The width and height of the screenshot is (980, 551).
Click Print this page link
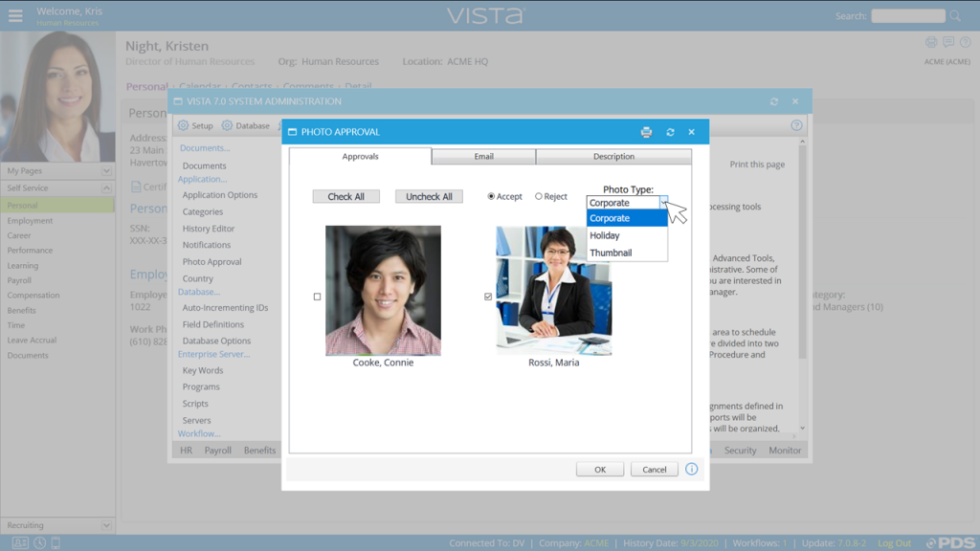tap(757, 165)
